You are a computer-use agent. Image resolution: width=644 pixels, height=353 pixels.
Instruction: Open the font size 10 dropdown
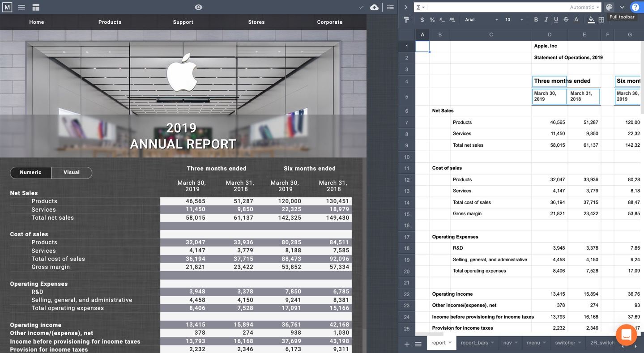[x=514, y=20]
